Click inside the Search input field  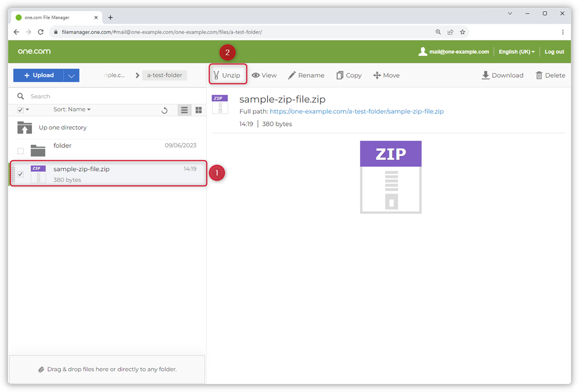(x=76, y=96)
